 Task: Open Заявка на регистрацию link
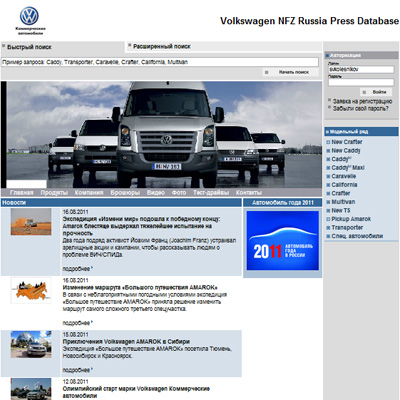click(362, 101)
